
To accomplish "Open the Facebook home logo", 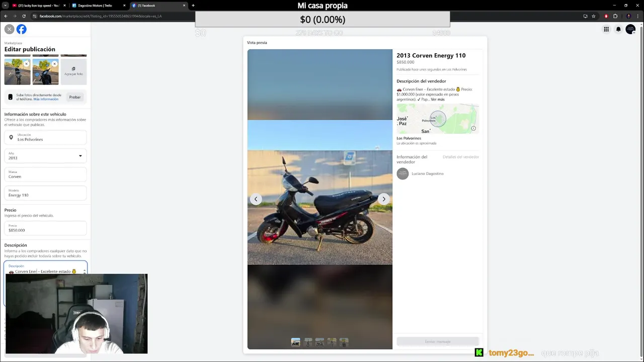I will tap(21, 29).
